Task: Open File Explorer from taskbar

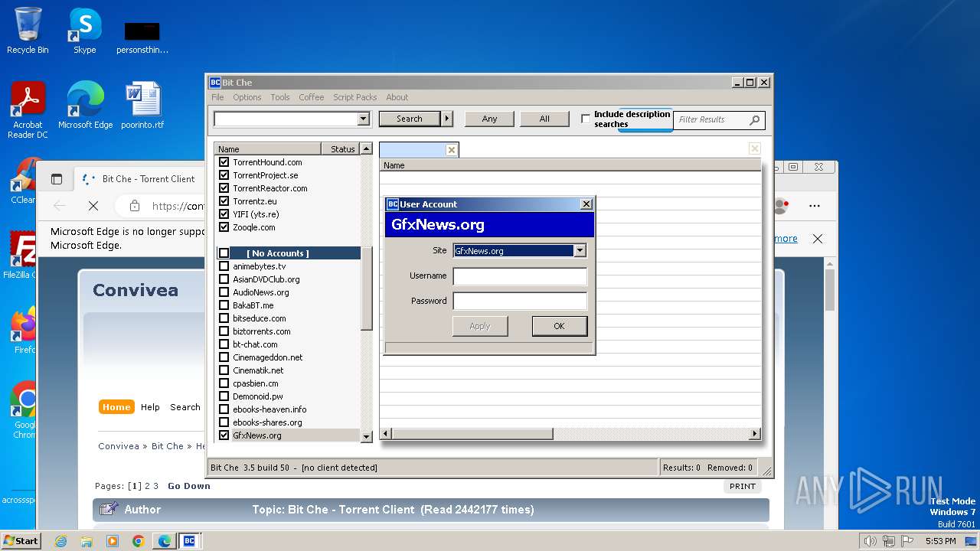Action: [87, 541]
